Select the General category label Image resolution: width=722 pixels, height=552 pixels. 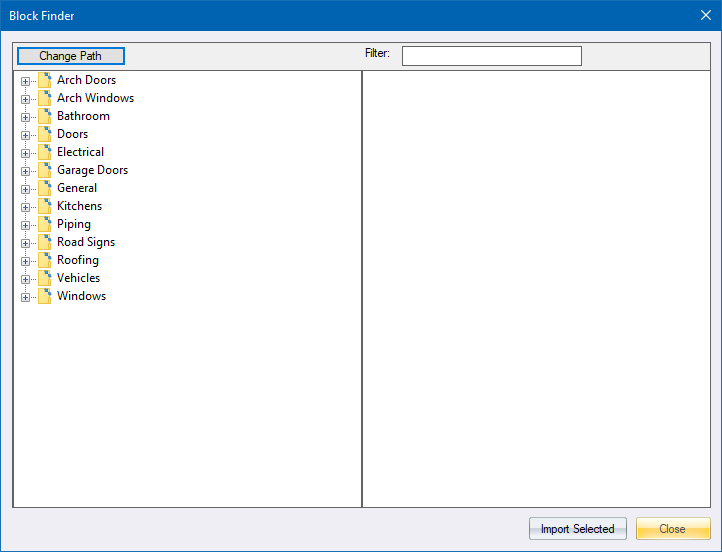coord(77,188)
